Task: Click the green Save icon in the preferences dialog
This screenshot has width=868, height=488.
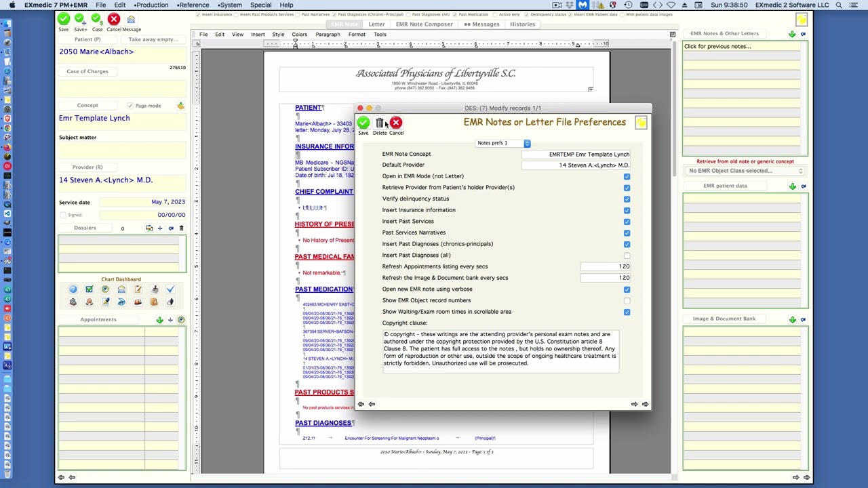Action: point(363,123)
